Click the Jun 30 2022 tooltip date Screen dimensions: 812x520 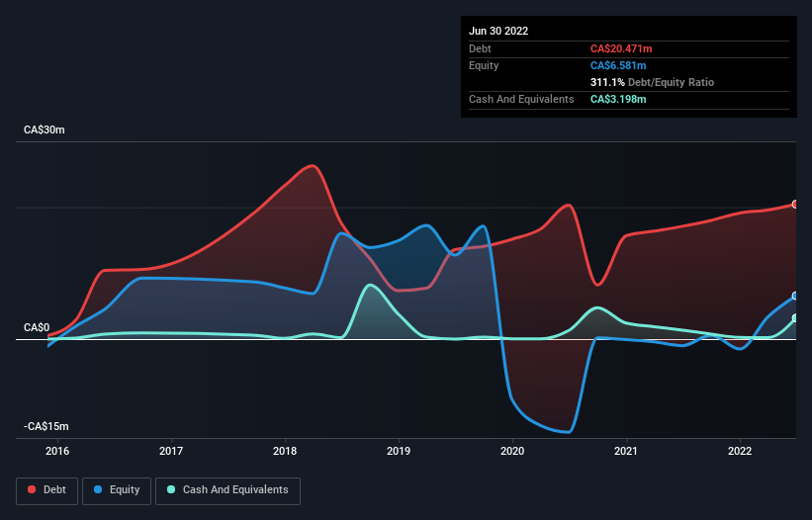pos(498,31)
